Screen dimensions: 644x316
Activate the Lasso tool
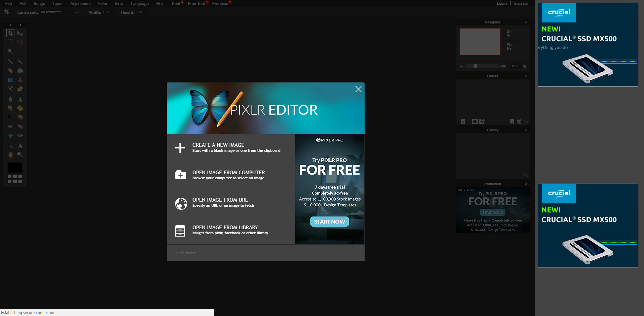pyautogui.click(x=20, y=42)
